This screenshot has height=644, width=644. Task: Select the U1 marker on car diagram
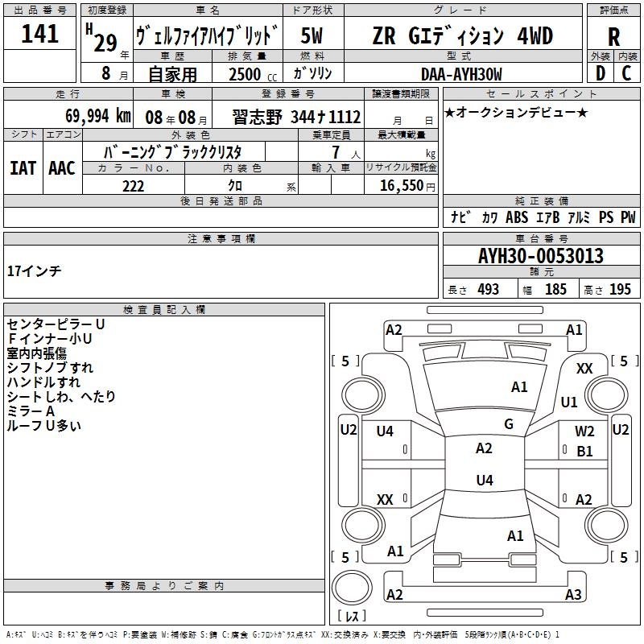tap(569, 402)
